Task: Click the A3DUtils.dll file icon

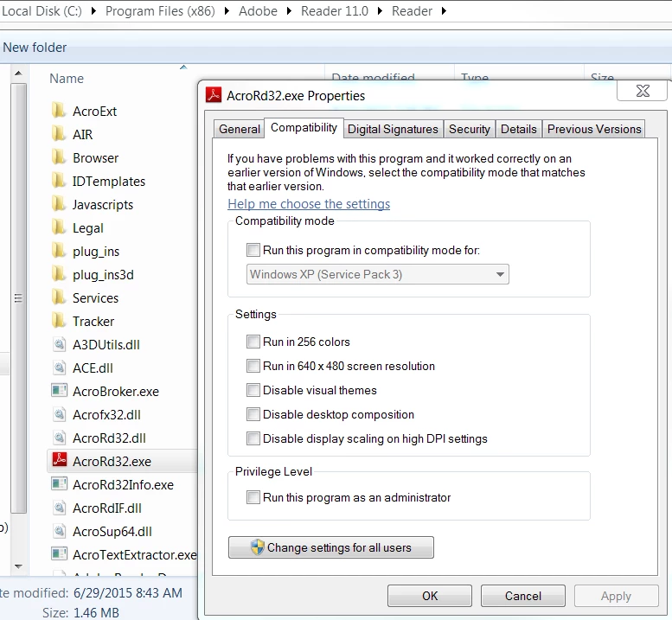Action: point(59,344)
